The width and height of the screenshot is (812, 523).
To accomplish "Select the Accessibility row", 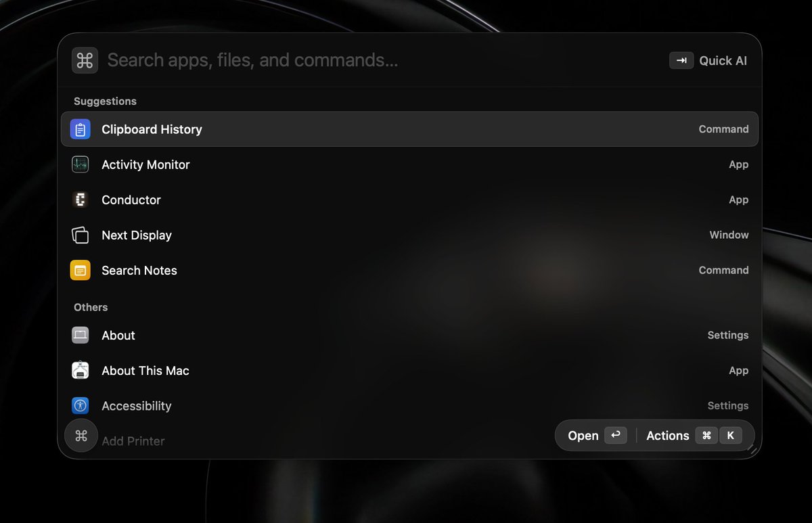I will coord(409,405).
